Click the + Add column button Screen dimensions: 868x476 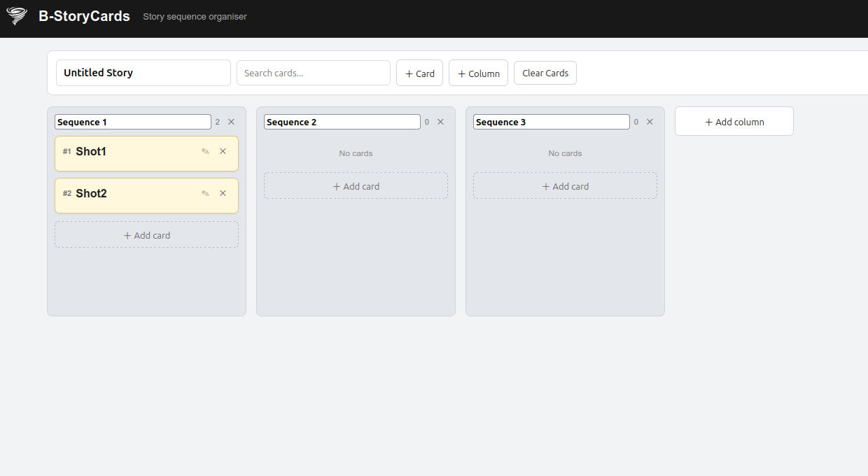(x=734, y=121)
